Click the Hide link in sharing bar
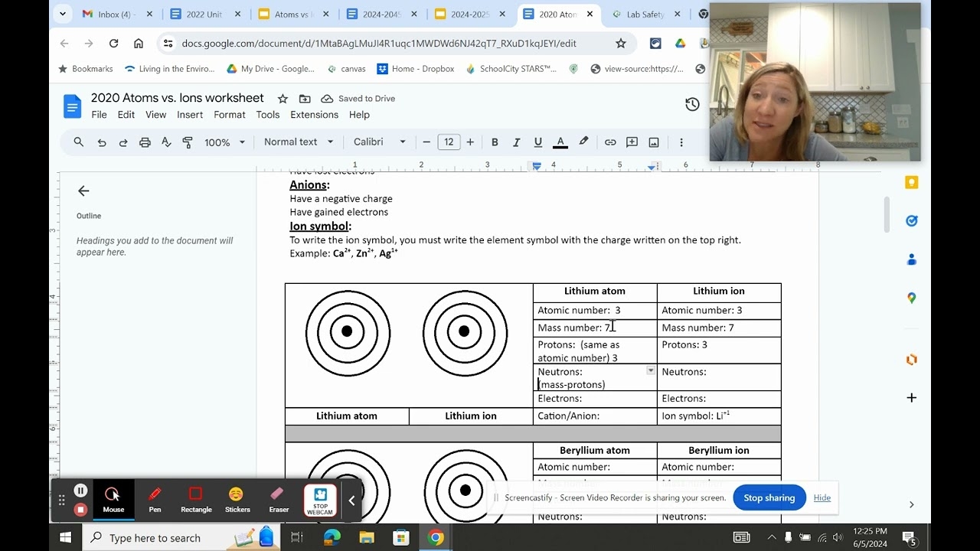Image resolution: width=980 pixels, height=551 pixels. [x=822, y=497]
